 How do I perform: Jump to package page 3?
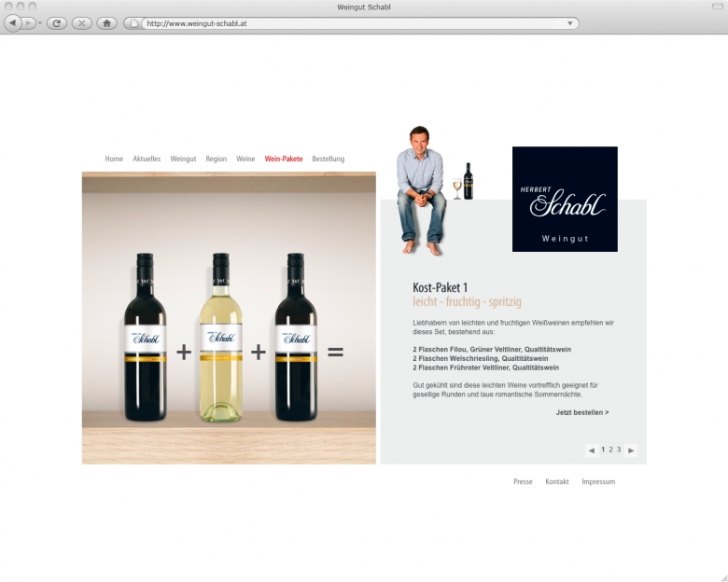click(x=619, y=450)
